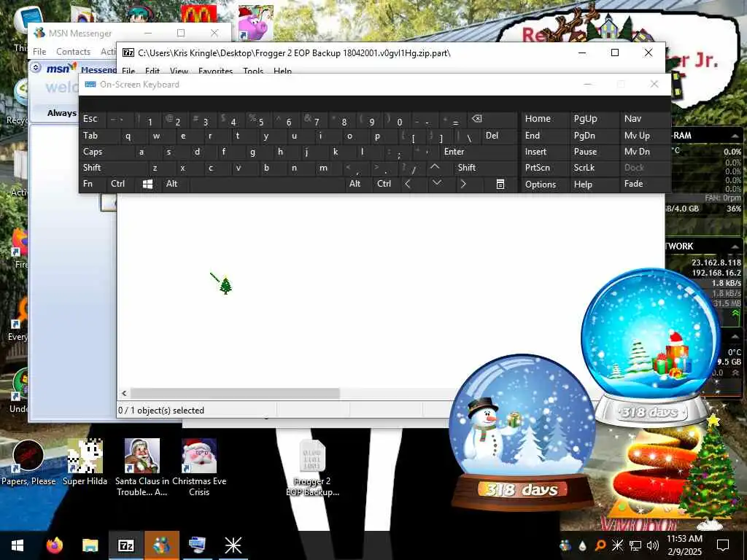Switch to MSN Messenger taskbar button
Image resolution: width=747 pixels, height=560 pixels.
pyautogui.click(x=162, y=545)
